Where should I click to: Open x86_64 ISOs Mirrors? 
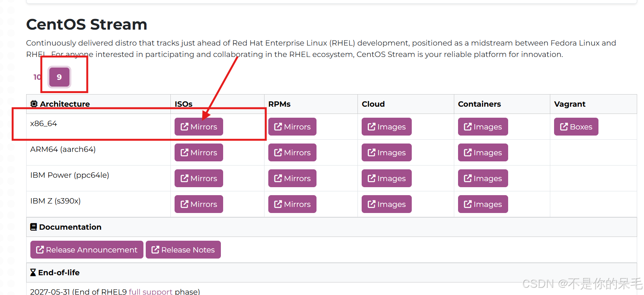coord(199,127)
